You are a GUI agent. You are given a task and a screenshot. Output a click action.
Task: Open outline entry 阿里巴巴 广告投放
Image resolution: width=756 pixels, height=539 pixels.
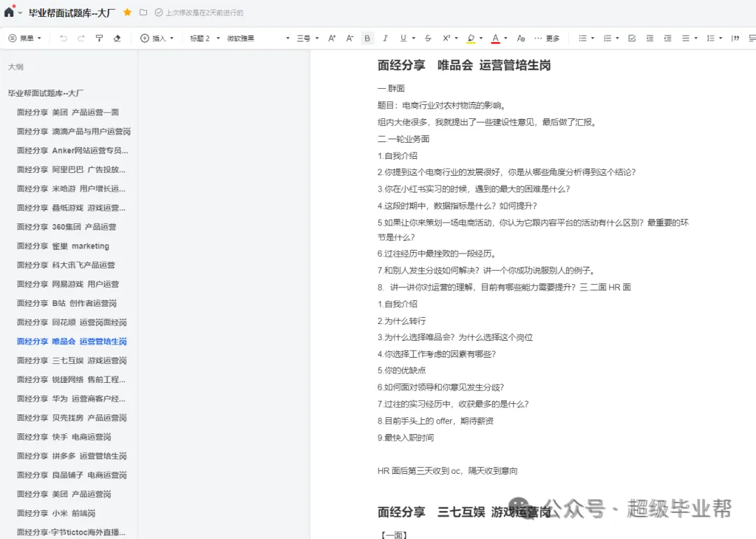click(x=71, y=169)
